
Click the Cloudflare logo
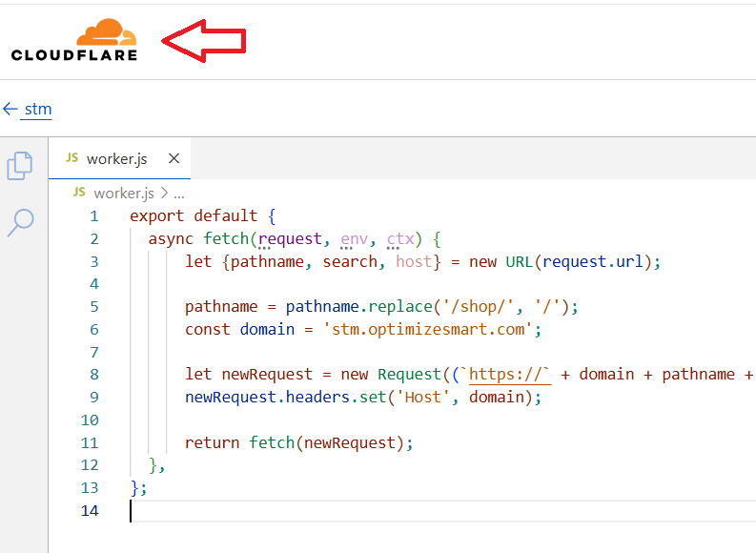coord(74,40)
